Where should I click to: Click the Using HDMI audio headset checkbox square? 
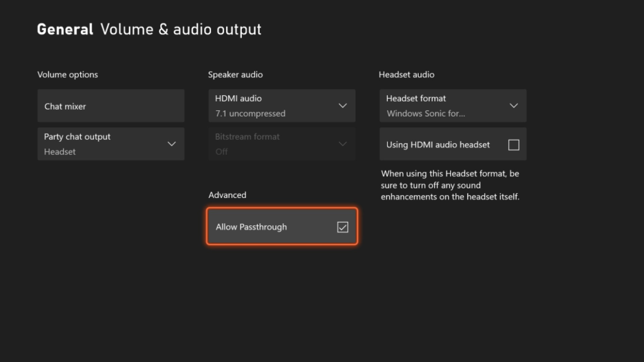tap(514, 144)
